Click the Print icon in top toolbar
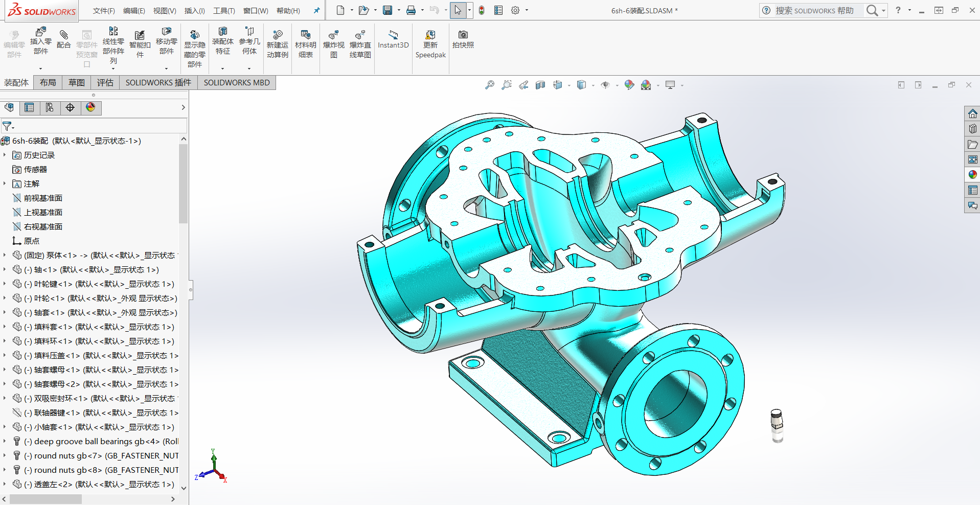 tap(411, 10)
